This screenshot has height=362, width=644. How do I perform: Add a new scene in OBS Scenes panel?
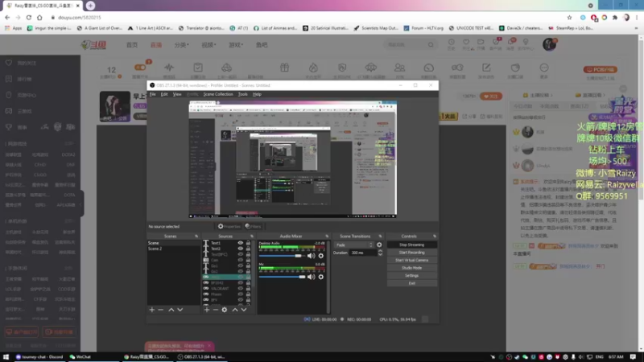click(x=152, y=310)
